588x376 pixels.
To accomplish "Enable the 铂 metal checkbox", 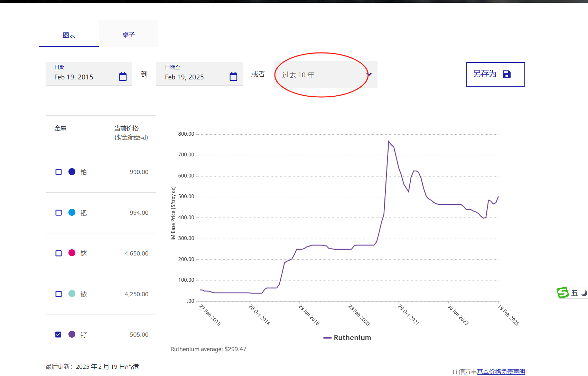I will point(58,172).
